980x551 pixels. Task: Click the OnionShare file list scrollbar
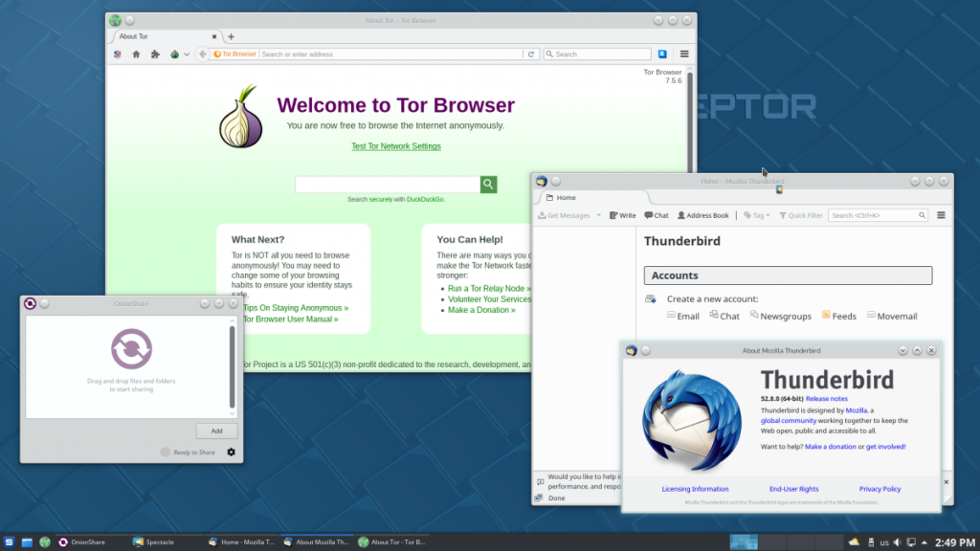[231, 367]
